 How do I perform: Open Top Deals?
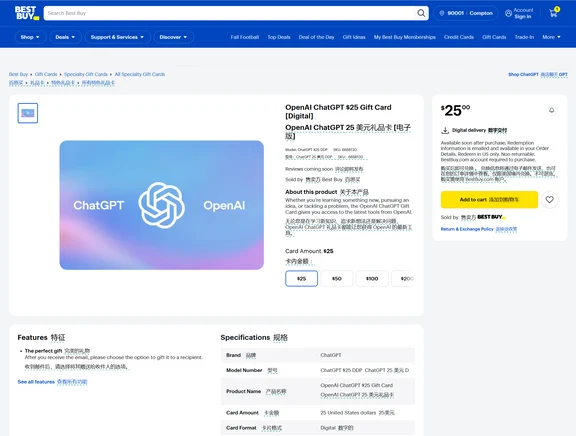(x=279, y=37)
